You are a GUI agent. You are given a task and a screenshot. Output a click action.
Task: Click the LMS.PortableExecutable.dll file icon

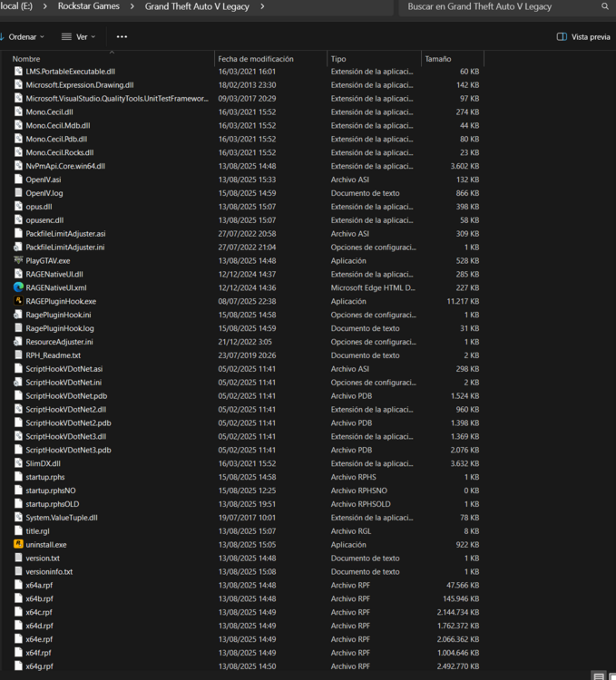pos(18,71)
